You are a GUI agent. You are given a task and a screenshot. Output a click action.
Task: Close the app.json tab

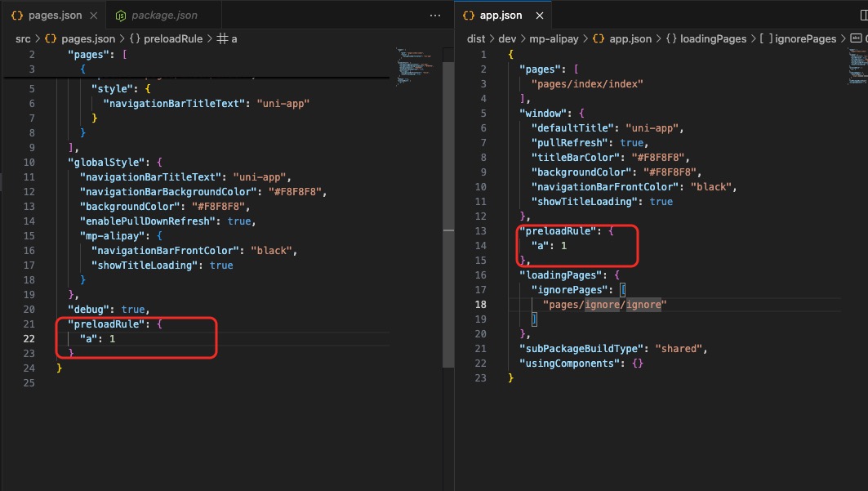pos(539,16)
